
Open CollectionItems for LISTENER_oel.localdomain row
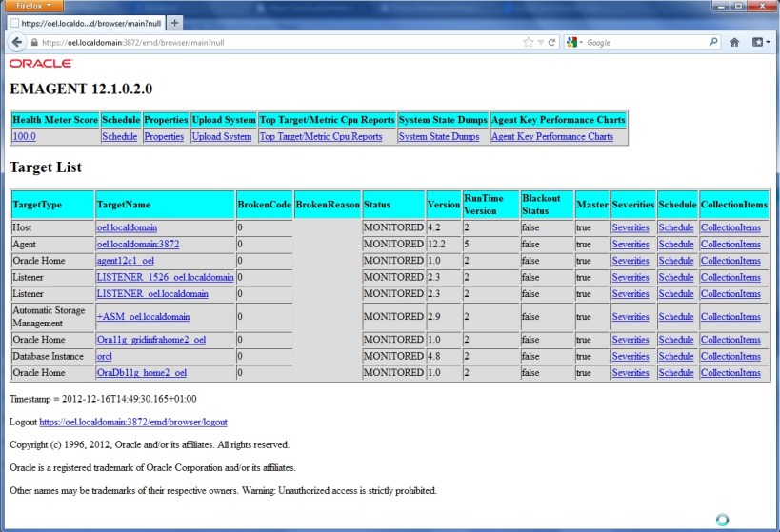(x=730, y=294)
